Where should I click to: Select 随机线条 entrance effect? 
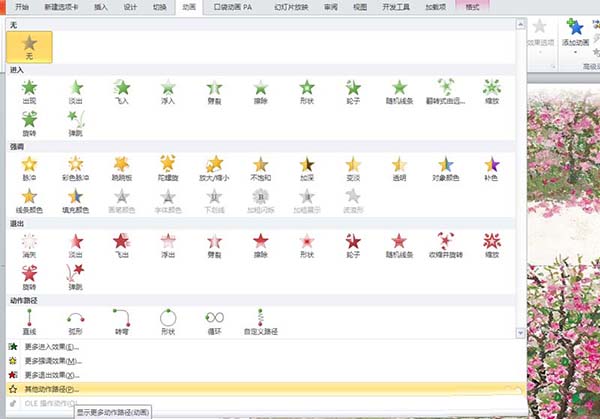(x=399, y=92)
